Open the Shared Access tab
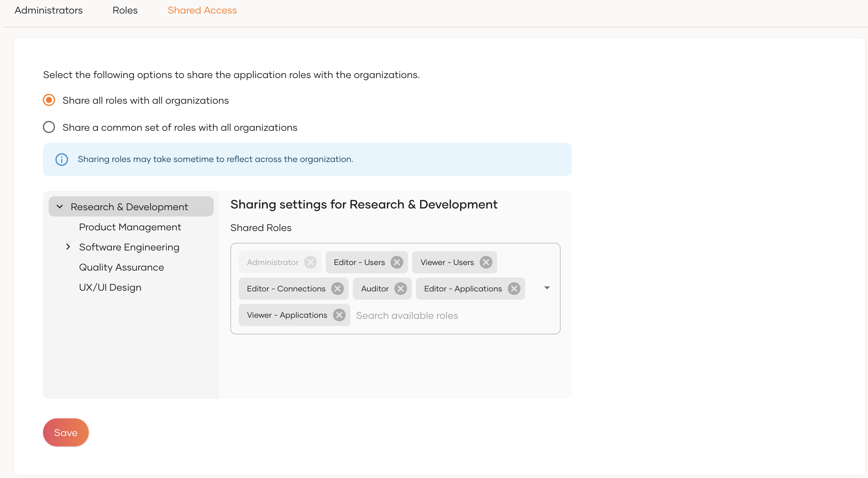868x478 pixels. point(202,10)
